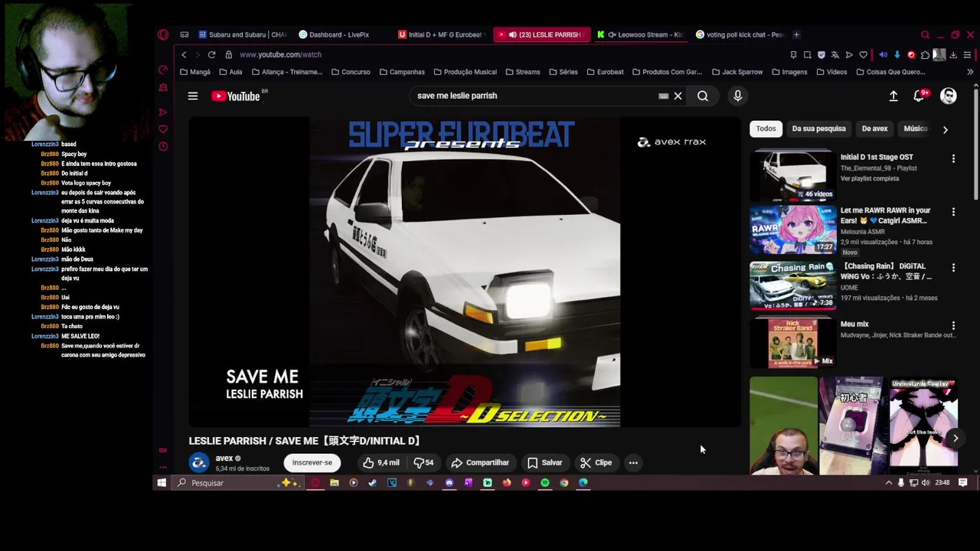
Task: Select the Música filter chip
Action: pyautogui.click(x=915, y=129)
